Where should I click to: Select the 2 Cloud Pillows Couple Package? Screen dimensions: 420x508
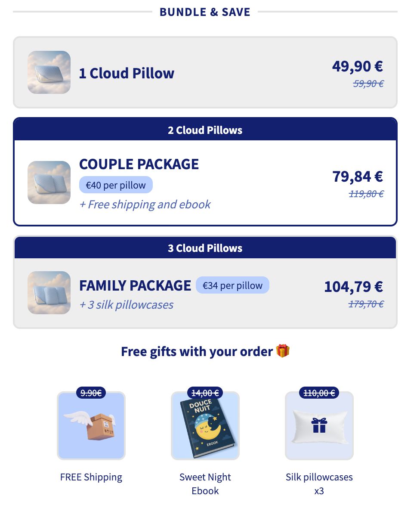[205, 181]
